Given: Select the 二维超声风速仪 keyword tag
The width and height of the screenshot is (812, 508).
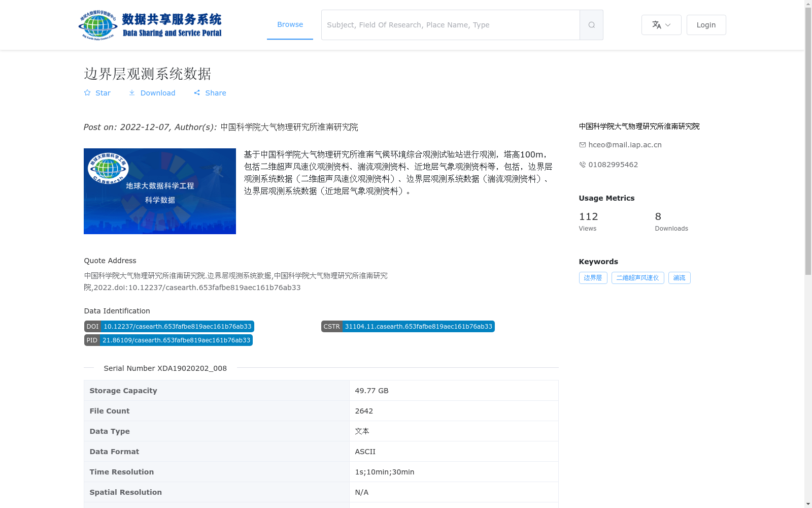Looking at the screenshot, I should tap(637, 278).
